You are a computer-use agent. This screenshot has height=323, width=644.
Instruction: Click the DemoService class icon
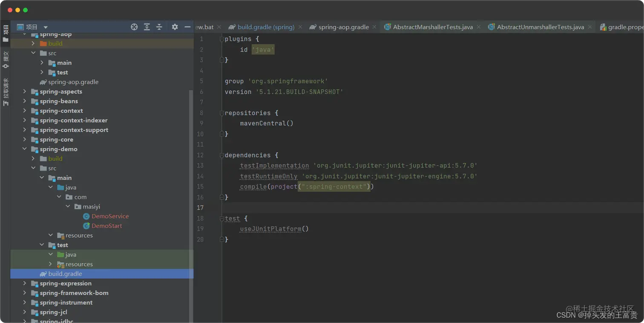pos(86,216)
